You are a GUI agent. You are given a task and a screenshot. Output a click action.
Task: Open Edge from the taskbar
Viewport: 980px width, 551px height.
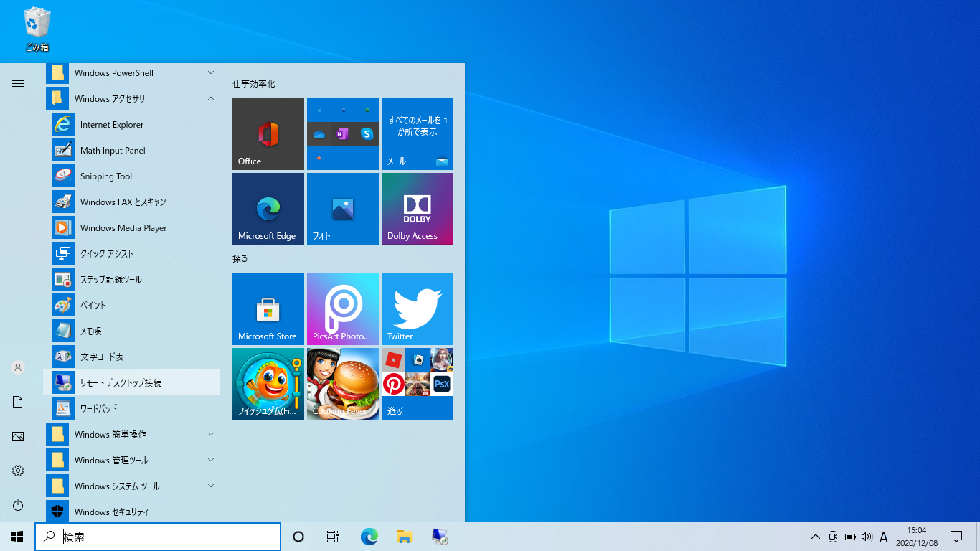click(369, 537)
